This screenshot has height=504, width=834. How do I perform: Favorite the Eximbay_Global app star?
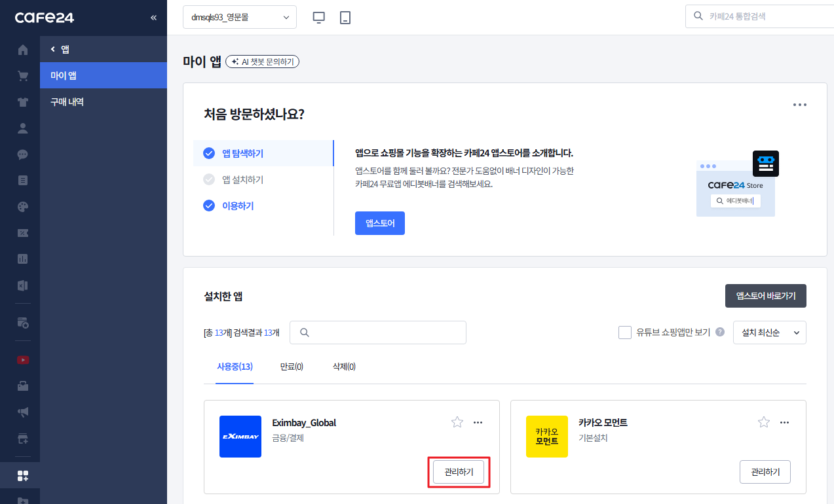[x=457, y=422]
